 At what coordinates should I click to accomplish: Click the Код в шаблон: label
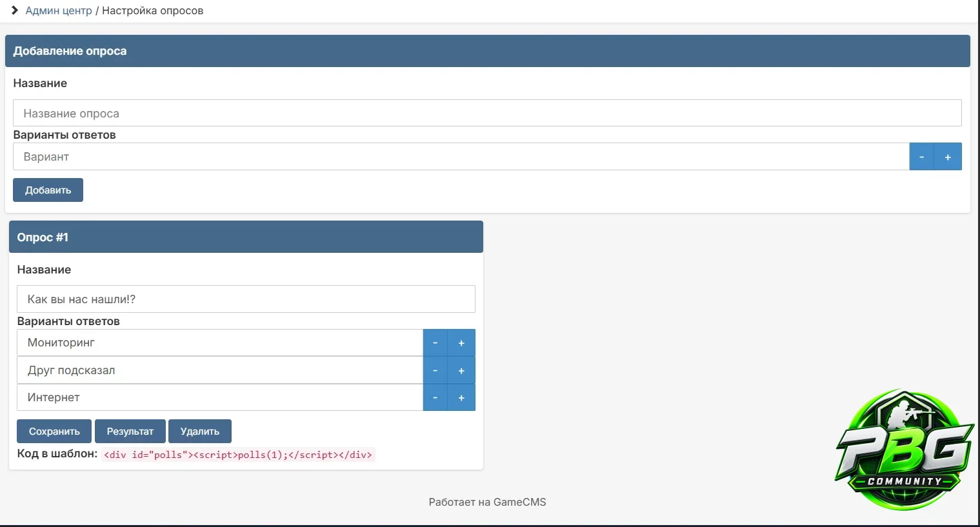coord(57,453)
